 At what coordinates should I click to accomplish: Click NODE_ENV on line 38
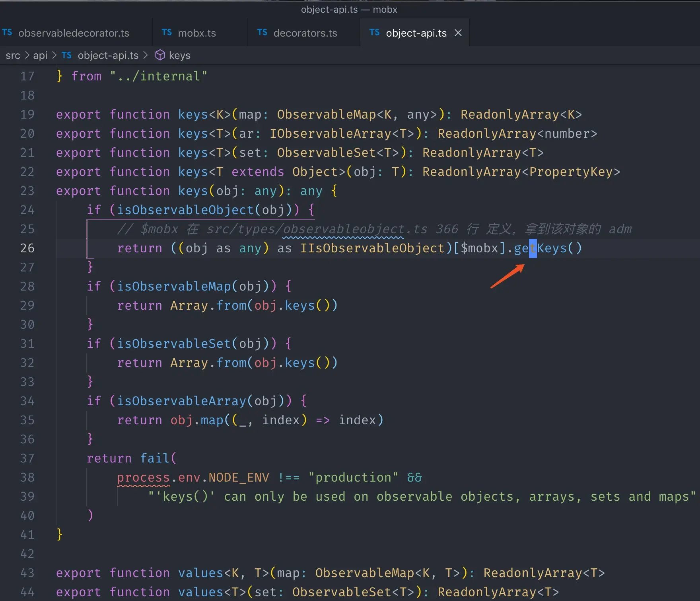point(239,477)
